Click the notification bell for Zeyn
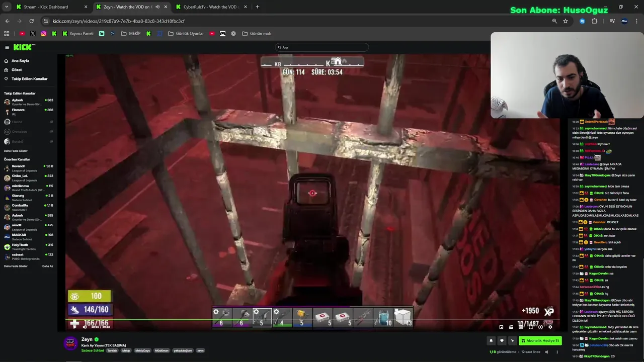This screenshot has height=362, width=644. 491,341
